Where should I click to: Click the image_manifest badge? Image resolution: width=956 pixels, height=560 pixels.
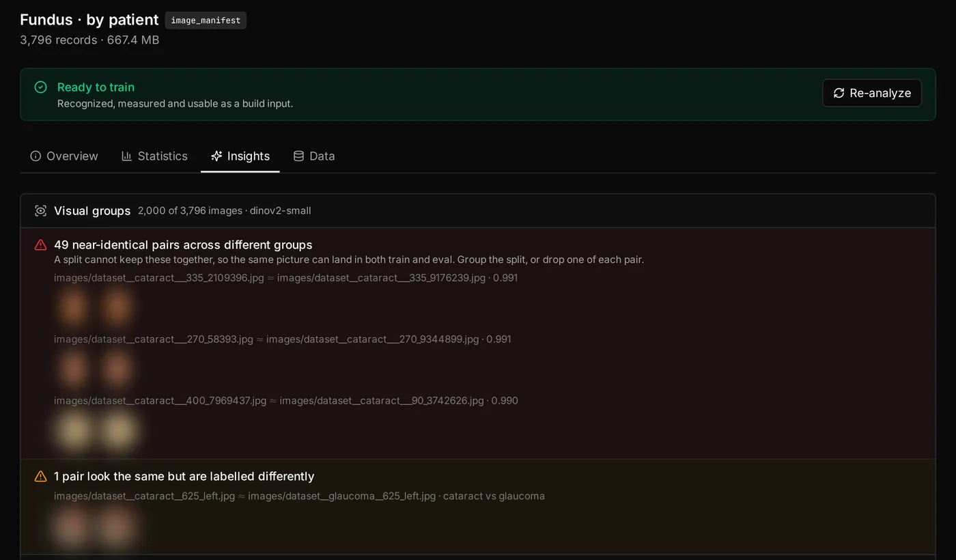[x=206, y=20]
